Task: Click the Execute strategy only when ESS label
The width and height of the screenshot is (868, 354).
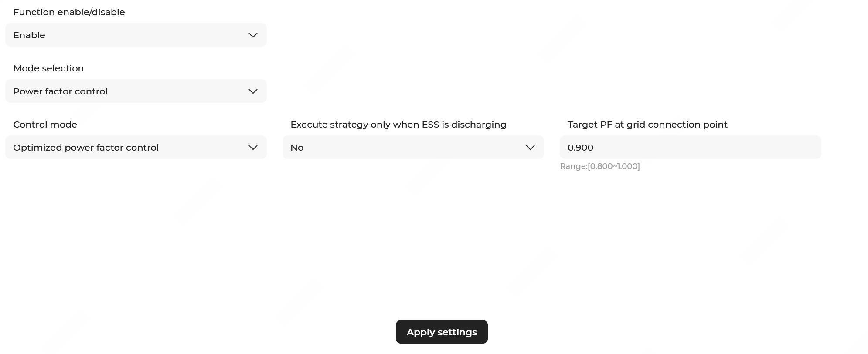Action: tap(398, 125)
